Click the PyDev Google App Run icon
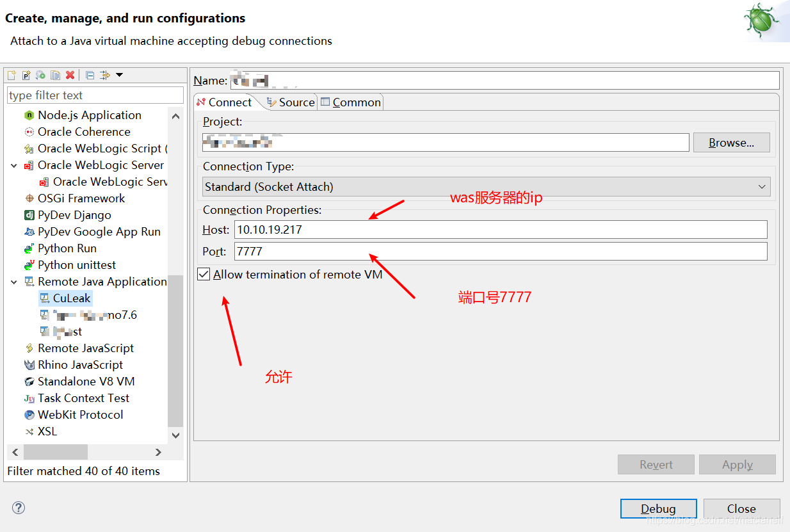This screenshot has width=790, height=532. coord(29,232)
